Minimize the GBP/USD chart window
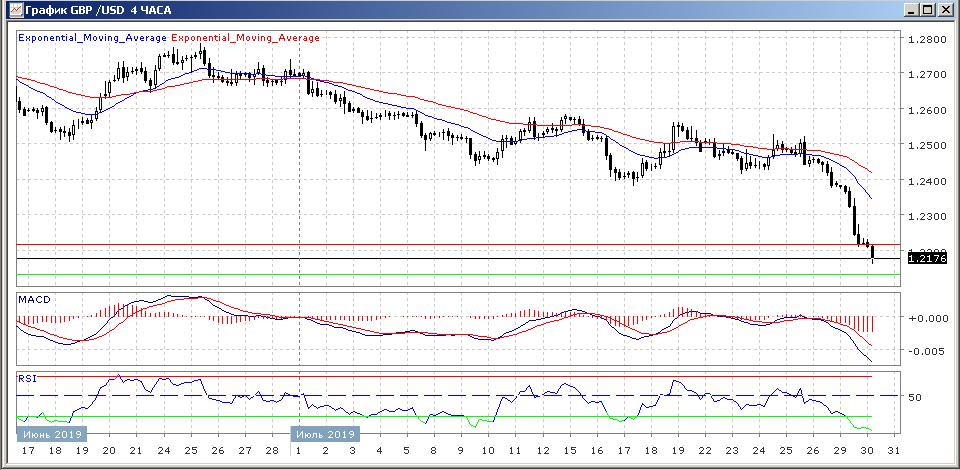The height and width of the screenshot is (470, 960). point(912,10)
